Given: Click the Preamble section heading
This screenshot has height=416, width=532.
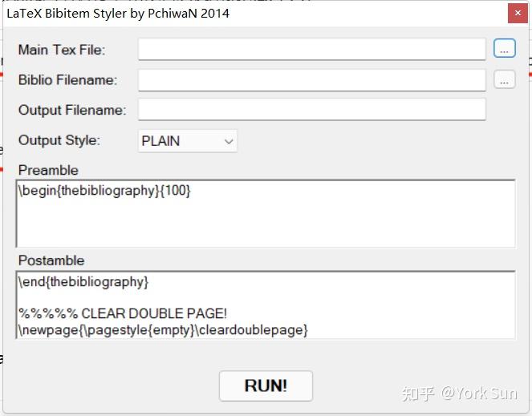Looking at the screenshot, I should pyautogui.click(x=48, y=170).
